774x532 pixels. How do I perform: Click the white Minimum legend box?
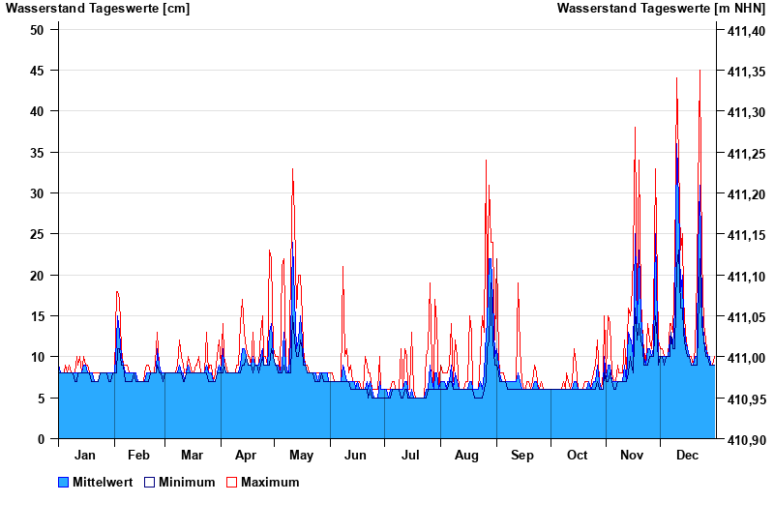[x=149, y=482]
